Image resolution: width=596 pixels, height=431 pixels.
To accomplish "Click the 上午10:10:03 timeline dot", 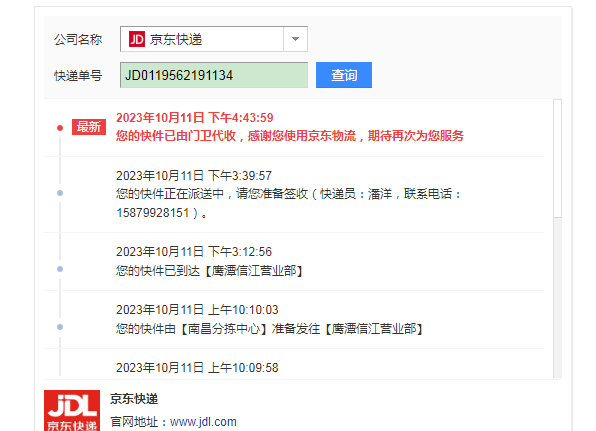I will pyautogui.click(x=60, y=327).
